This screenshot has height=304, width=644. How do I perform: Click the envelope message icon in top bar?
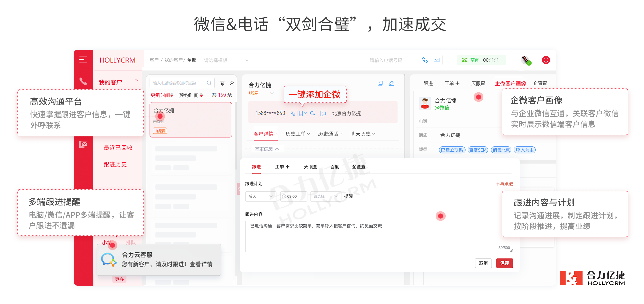pyautogui.click(x=437, y=60)
